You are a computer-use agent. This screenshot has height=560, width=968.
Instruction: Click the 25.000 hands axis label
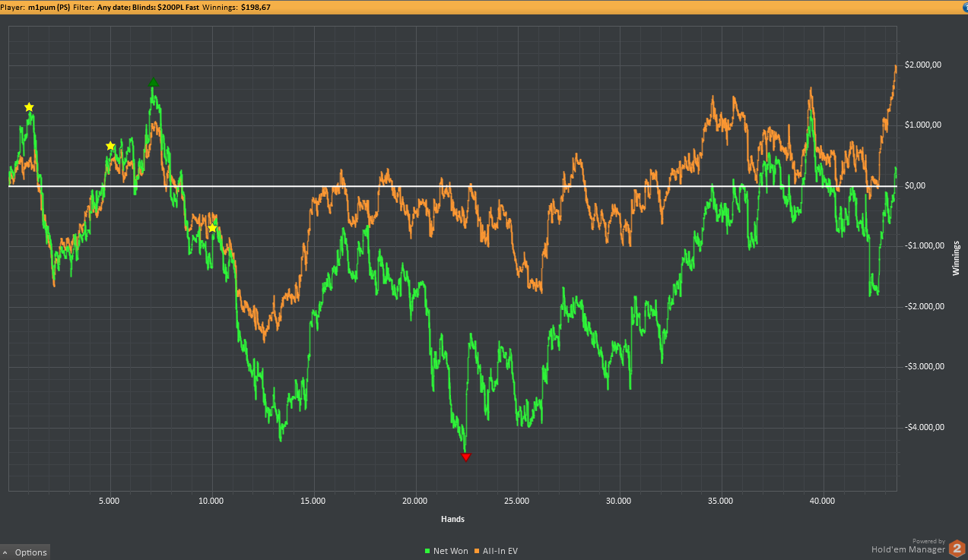click(x=517, y=501)
